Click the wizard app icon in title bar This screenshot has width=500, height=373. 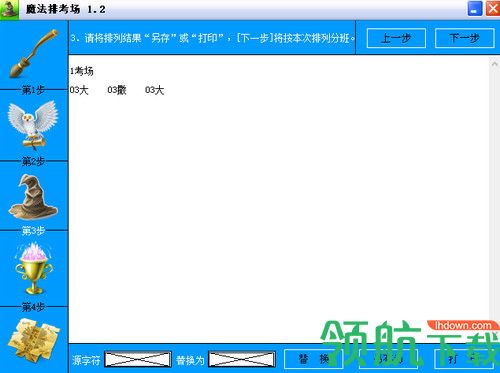[9, 9]
